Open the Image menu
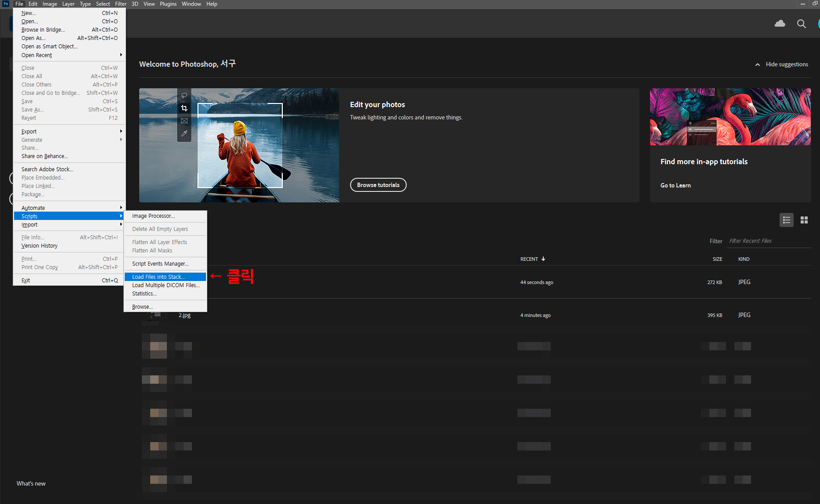 [x=50, y=4]
